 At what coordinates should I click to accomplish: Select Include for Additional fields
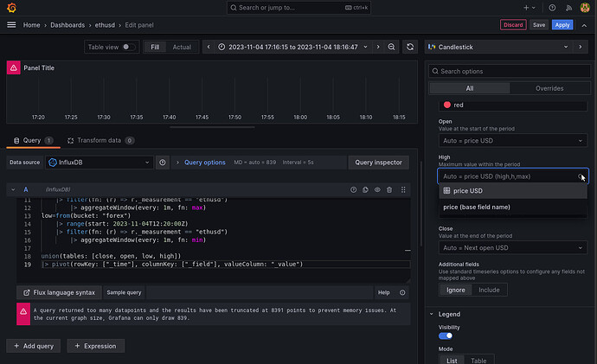[x=489, y=290]
